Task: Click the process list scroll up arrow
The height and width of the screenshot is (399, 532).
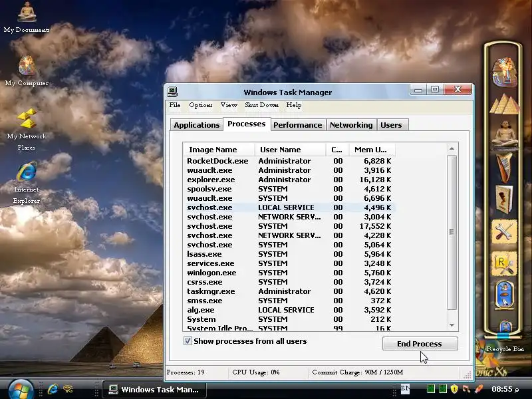Action: coord(452,148)
